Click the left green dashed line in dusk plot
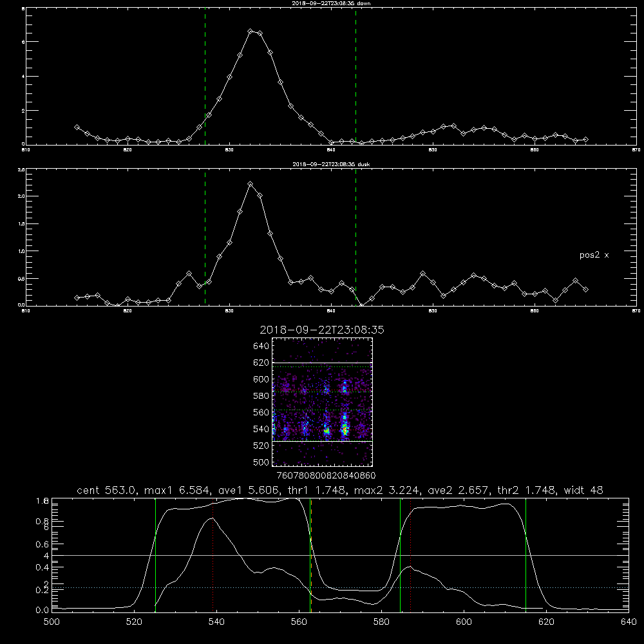This screenshot has height=644, width=644. point(205,237)
